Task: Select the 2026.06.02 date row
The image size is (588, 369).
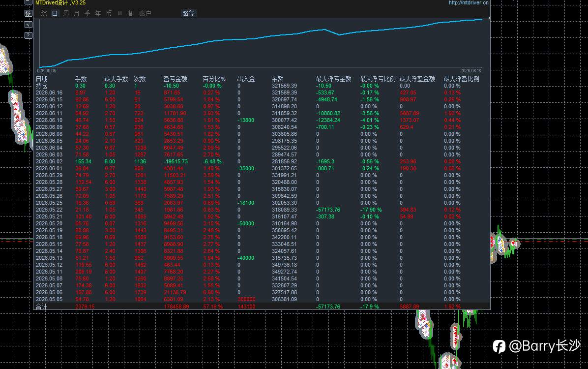Action: pyautogui.click(x=49, y=161)
